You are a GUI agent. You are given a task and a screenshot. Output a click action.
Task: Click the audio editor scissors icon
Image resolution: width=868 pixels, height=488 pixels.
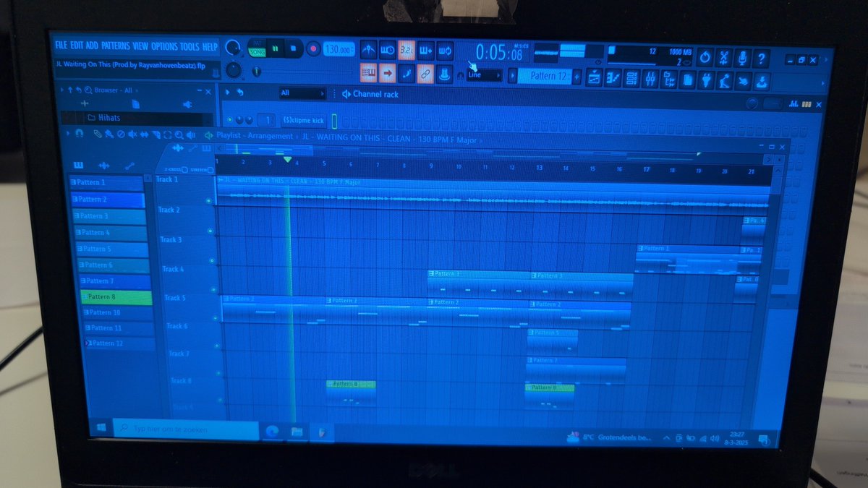[x=723, y=58]
